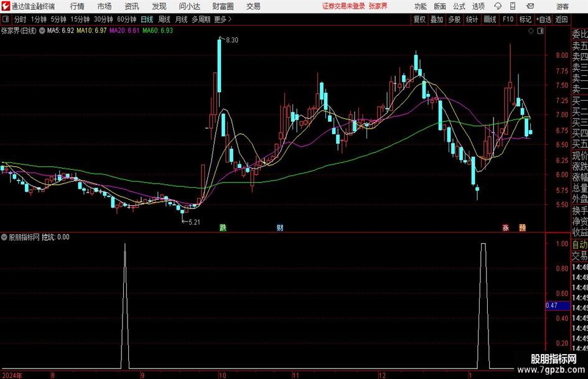Expand the 更多 periods chevron
The width and height of the screenshot is (588, 379).
[x=223, y=19]
